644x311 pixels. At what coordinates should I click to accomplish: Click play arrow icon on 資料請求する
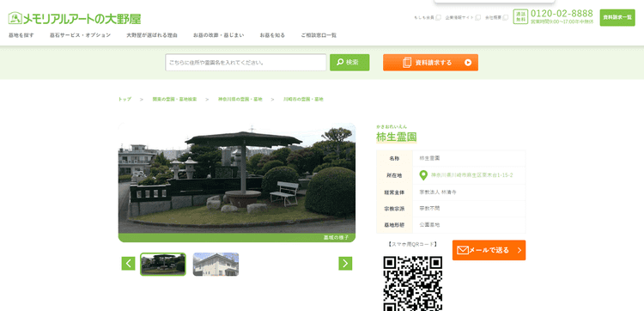pyautogui.click(x=468, y=63)
